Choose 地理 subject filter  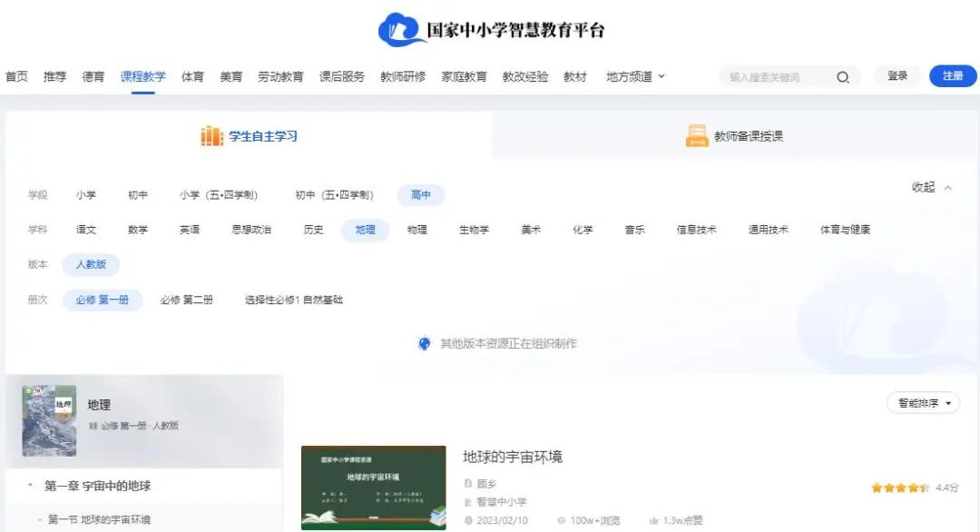365,230
